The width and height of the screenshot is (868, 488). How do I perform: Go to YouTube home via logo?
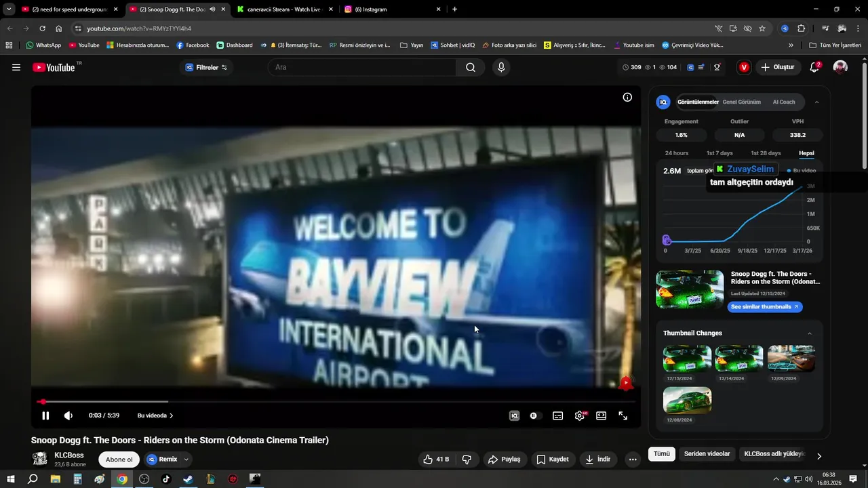pyautogui.click(x=54, y=67)
